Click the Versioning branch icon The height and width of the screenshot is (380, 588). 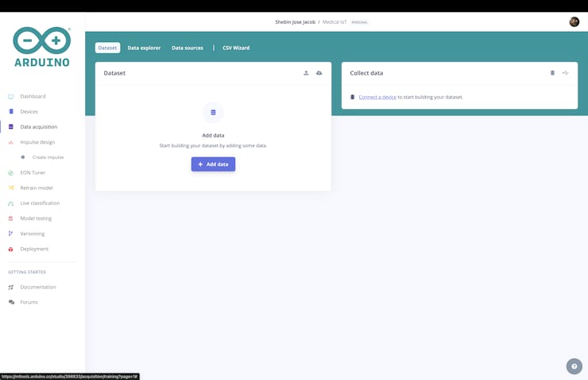click(x=10, y=234)
